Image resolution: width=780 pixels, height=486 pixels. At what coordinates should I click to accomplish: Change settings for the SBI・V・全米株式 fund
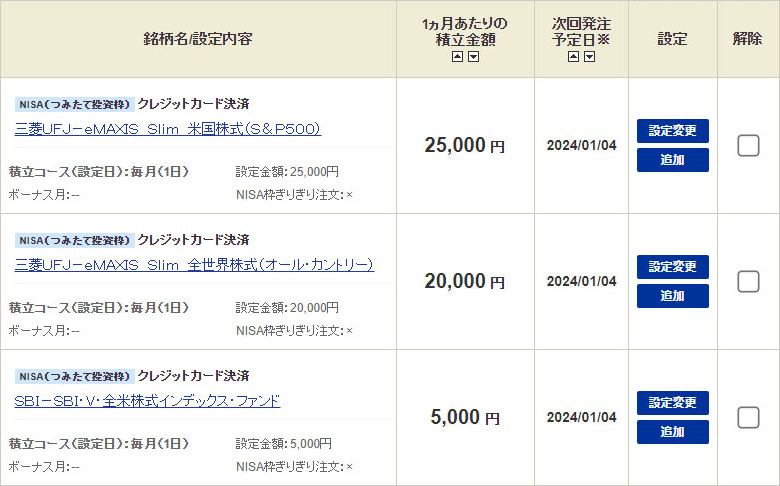pyautogui.click(x=672, y=403)
